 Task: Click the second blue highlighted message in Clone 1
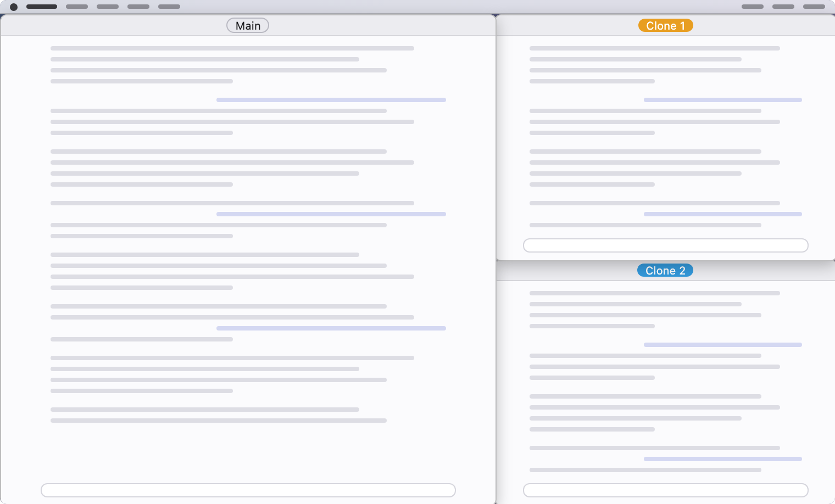coord(723,214)
